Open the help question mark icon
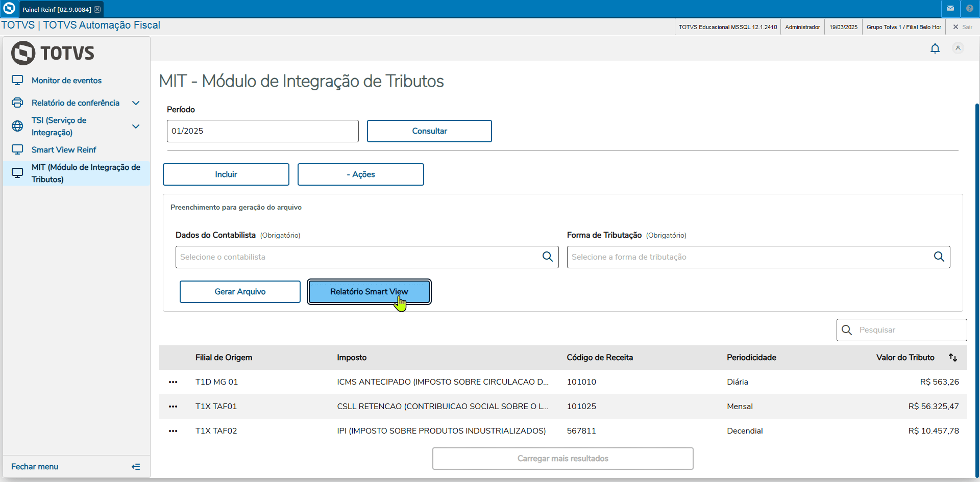The height and width of the screenshot is (482, 980). tap(970, 9)
